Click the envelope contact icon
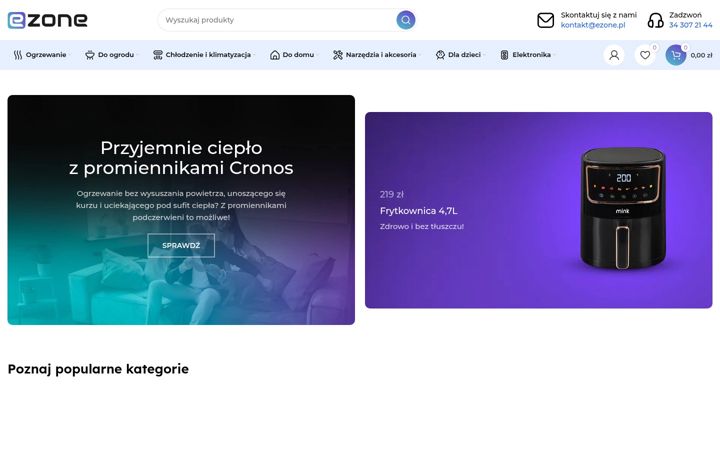This screenshot has height=450, width=720. click(546, 20)
